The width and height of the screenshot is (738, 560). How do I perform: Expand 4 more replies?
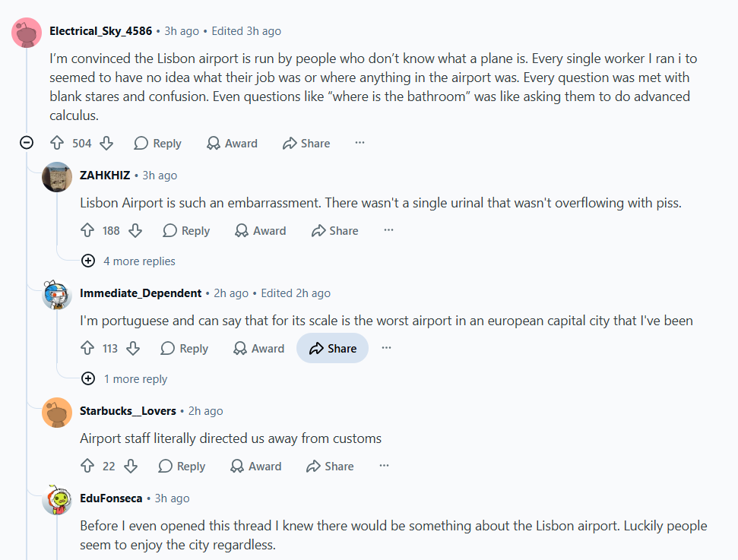point(128,261)
